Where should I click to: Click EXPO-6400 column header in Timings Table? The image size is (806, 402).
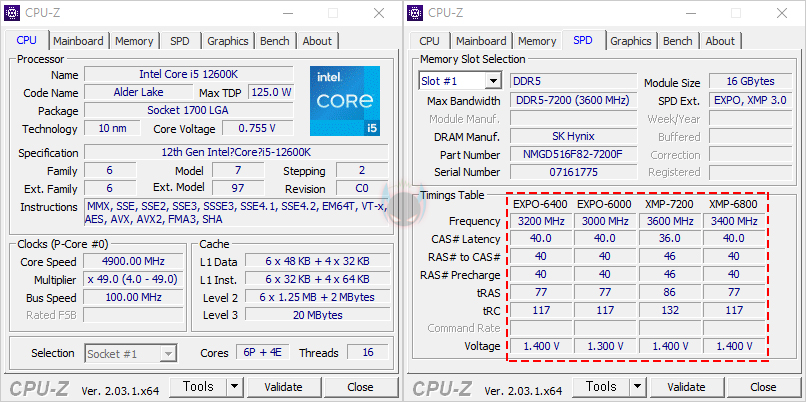coord(540,204)
